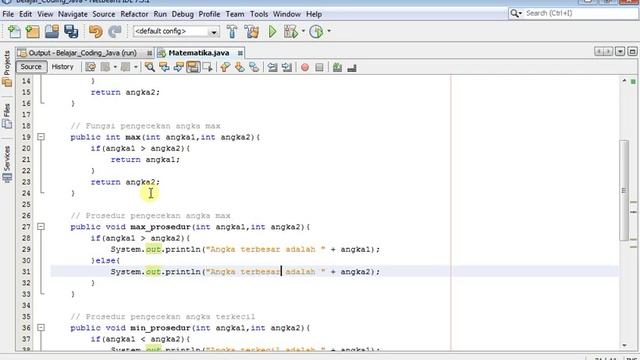Stop macro recording with square icon
640x360 pixels.
point(319,67)
